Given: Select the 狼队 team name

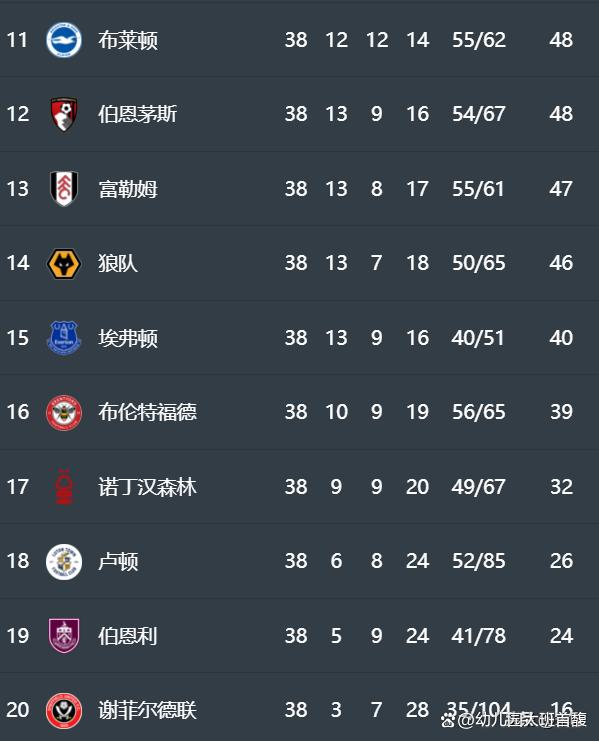Looking at the screenshot, I should point(118,263).
